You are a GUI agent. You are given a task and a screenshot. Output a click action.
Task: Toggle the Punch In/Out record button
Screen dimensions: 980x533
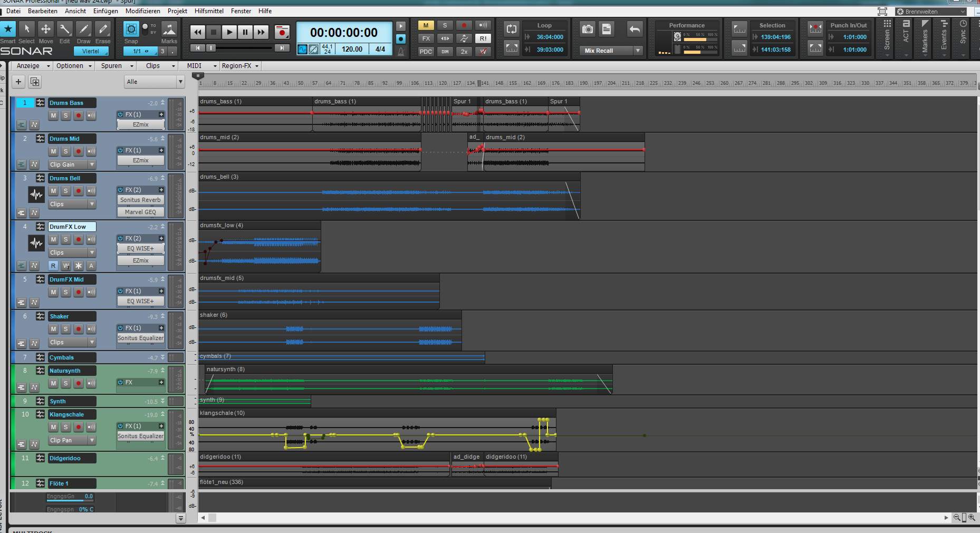point(815,28)
